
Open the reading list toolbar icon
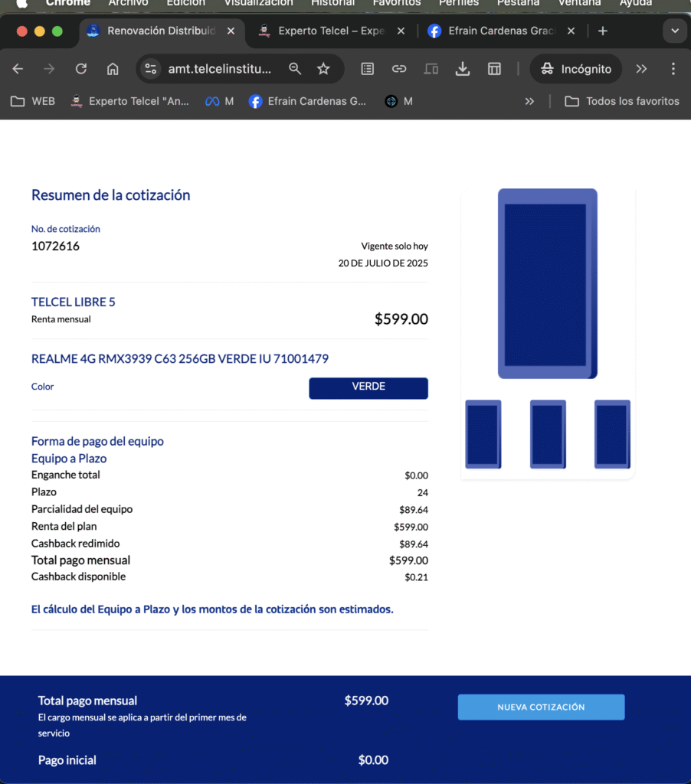(x=367, y=68)
